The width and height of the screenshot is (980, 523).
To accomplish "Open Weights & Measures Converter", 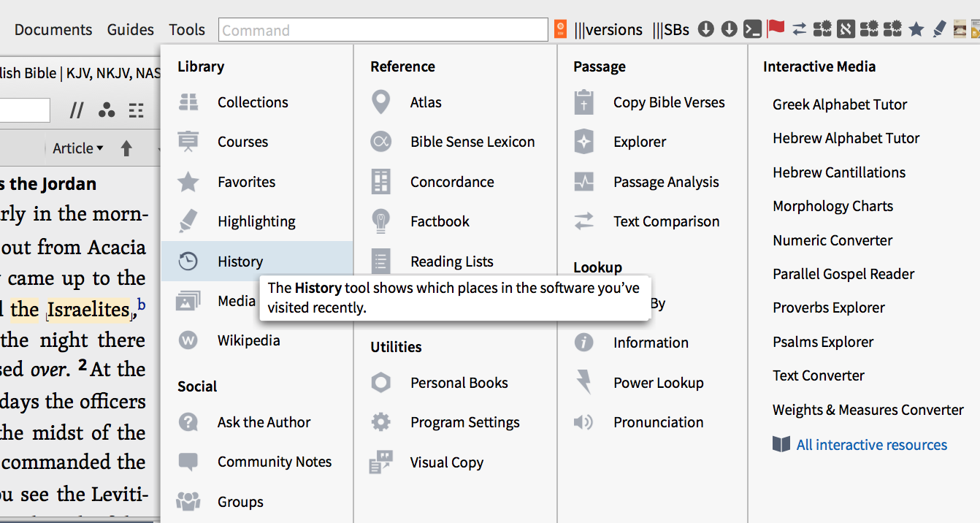I will [868, 410].
